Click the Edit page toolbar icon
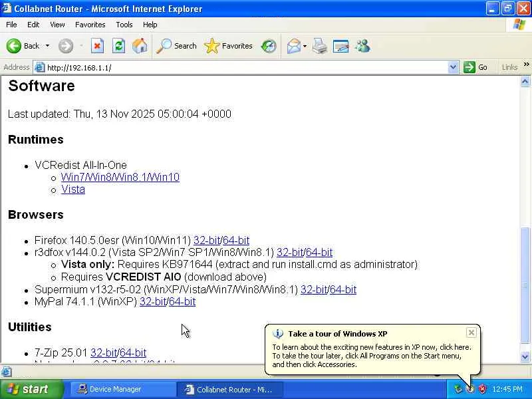Viewport: 532px width, 399px height. coord(341,46)
